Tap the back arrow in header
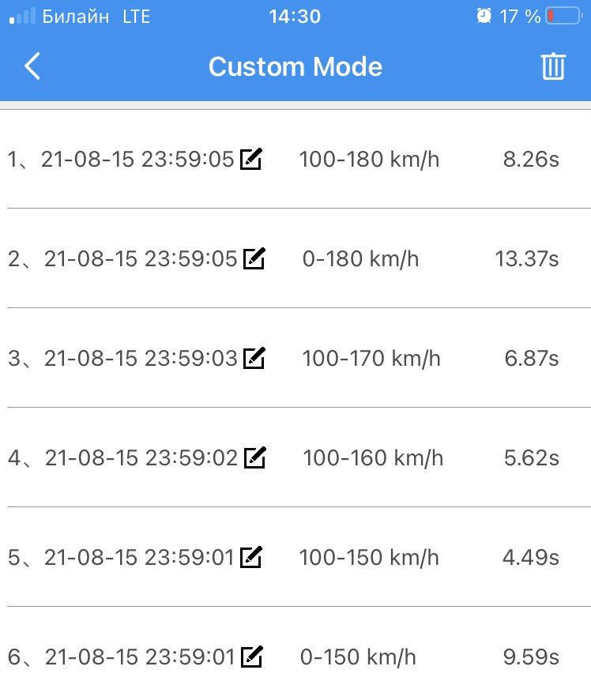This screenshot has width=591, height=700. coord(32,66)
